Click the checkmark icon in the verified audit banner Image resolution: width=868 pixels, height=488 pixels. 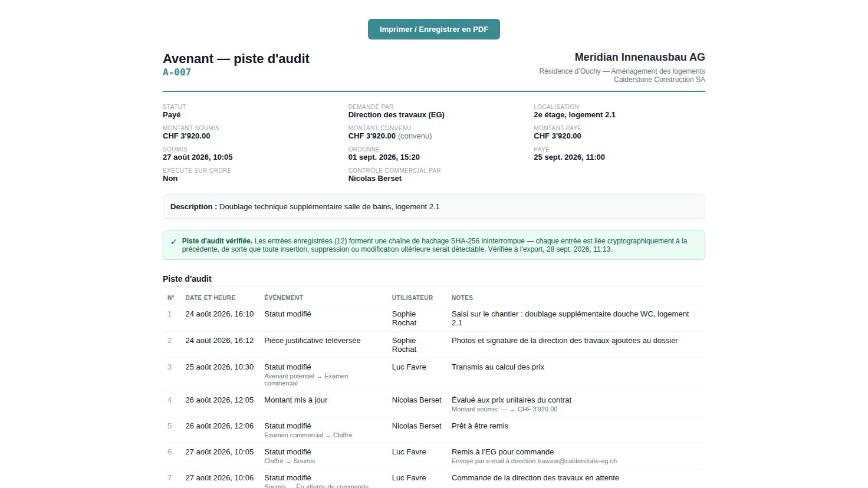(173, 242)
